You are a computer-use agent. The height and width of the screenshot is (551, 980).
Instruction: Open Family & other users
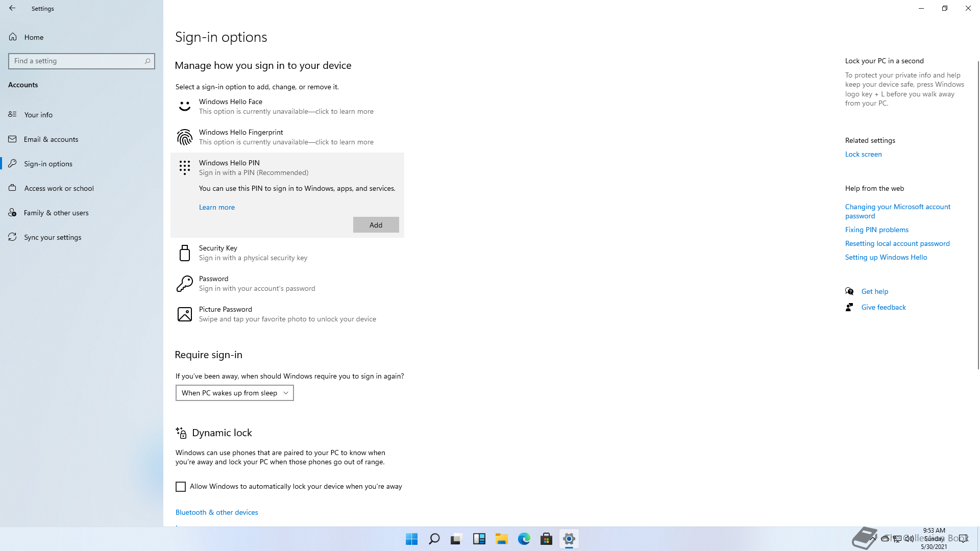82,212
